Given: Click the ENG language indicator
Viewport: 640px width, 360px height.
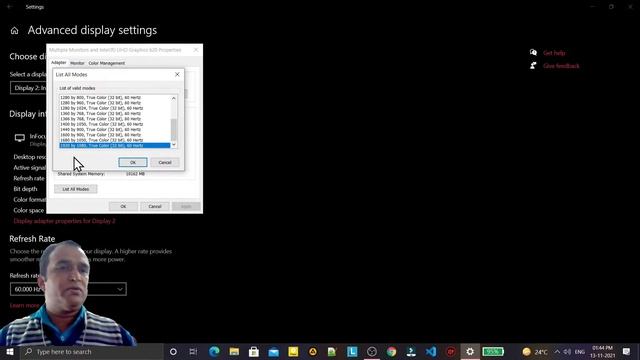Looking at the screenshot, I should (580, 352).
